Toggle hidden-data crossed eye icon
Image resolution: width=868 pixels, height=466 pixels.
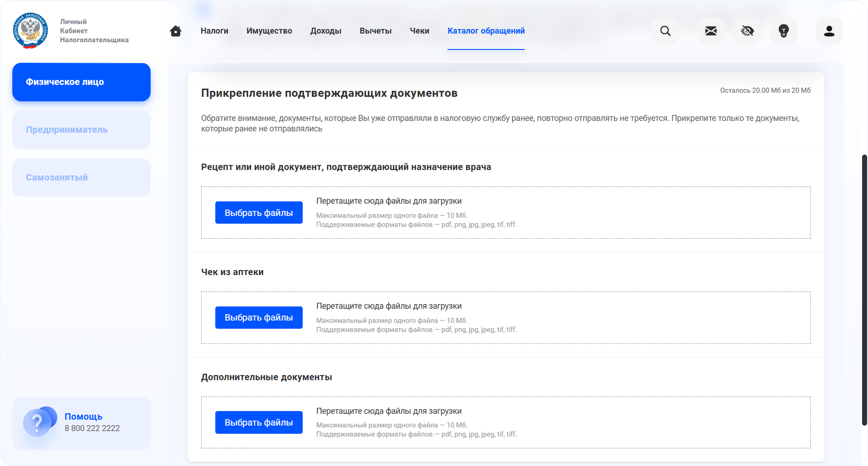click(x=747, y=31)
